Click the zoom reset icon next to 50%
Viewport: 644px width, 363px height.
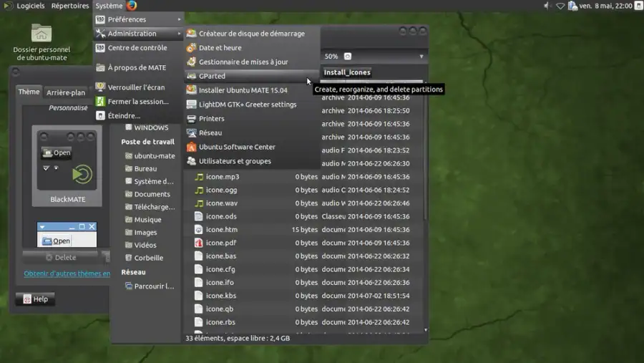coord(348,57)
